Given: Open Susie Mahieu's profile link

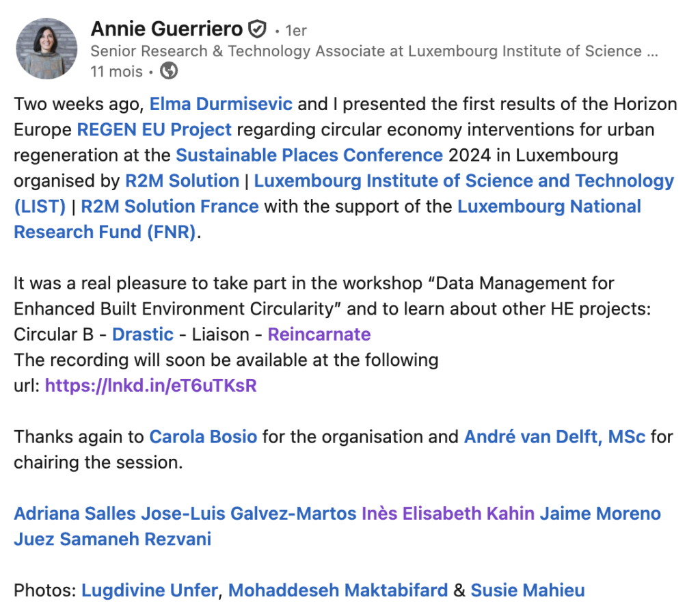Looking at the screenshot, I should click(x=528, y=590).
